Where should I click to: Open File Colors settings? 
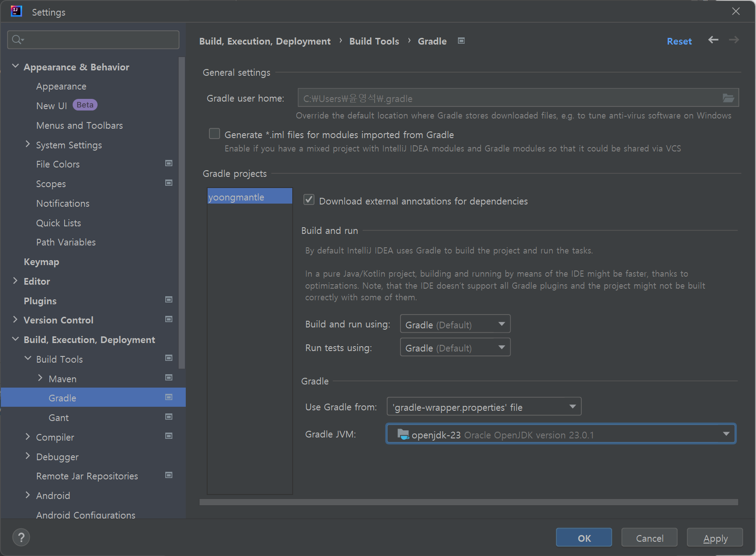[58, 164]
